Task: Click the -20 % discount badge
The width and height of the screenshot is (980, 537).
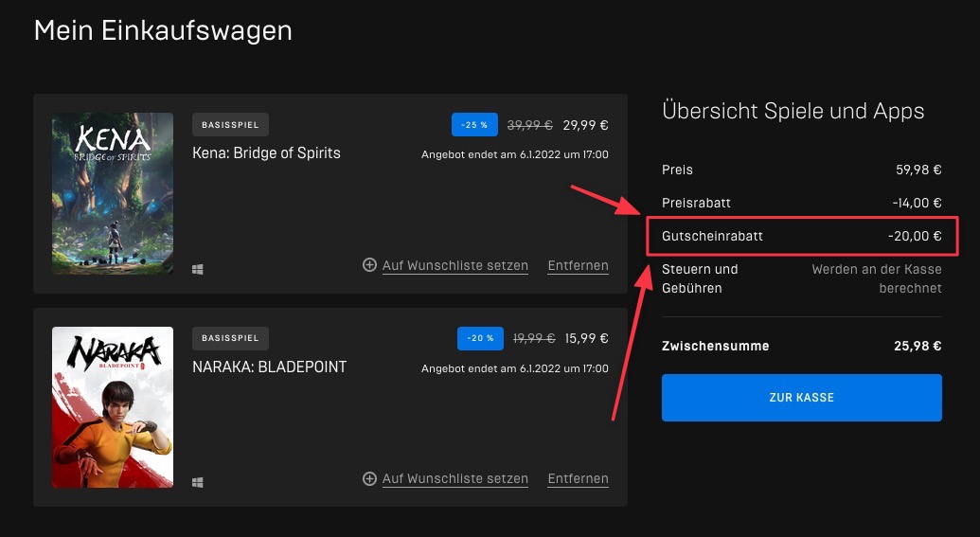Action: (x=481, y=338)
